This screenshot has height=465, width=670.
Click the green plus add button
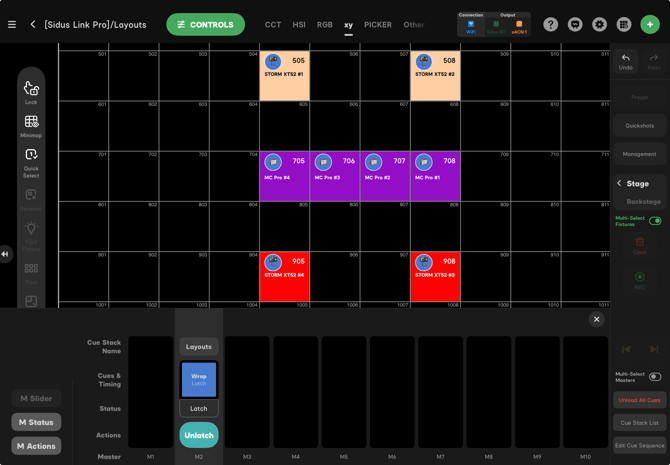click(650, 24)
